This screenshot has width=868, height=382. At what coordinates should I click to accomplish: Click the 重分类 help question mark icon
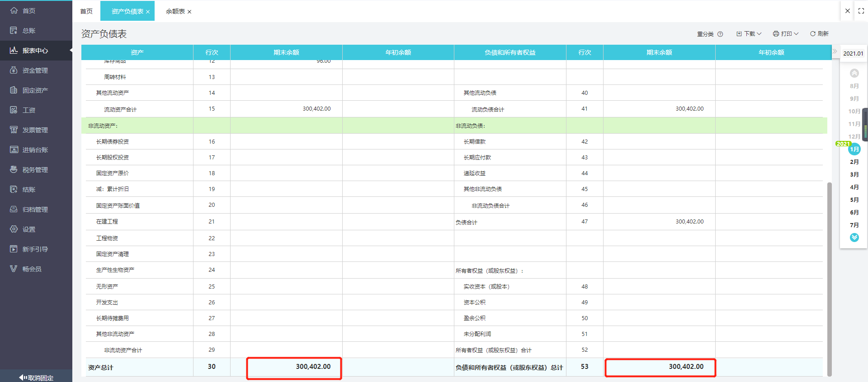coord(720,34)
